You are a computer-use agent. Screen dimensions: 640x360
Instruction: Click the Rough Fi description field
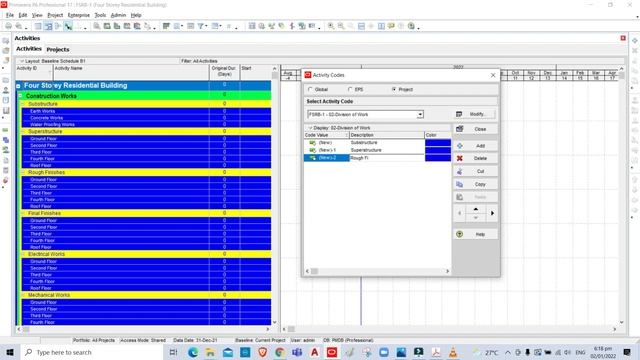pos(387,158)
